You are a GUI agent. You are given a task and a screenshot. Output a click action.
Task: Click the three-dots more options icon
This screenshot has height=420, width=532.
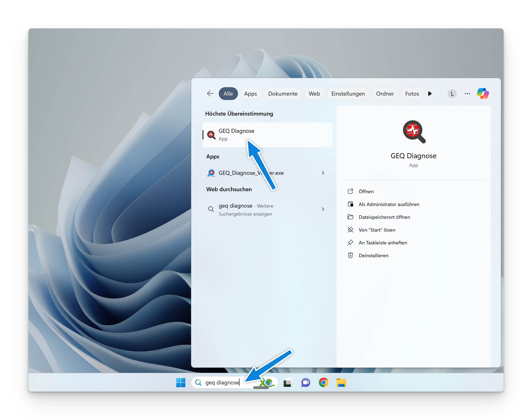[467, 93]
